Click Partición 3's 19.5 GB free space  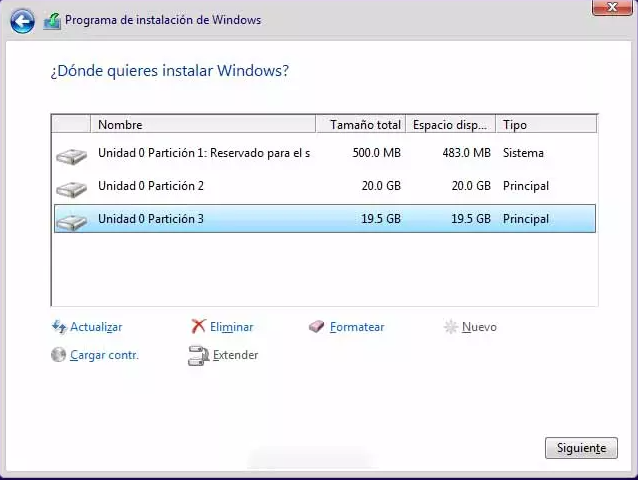[x=471, y=219]
